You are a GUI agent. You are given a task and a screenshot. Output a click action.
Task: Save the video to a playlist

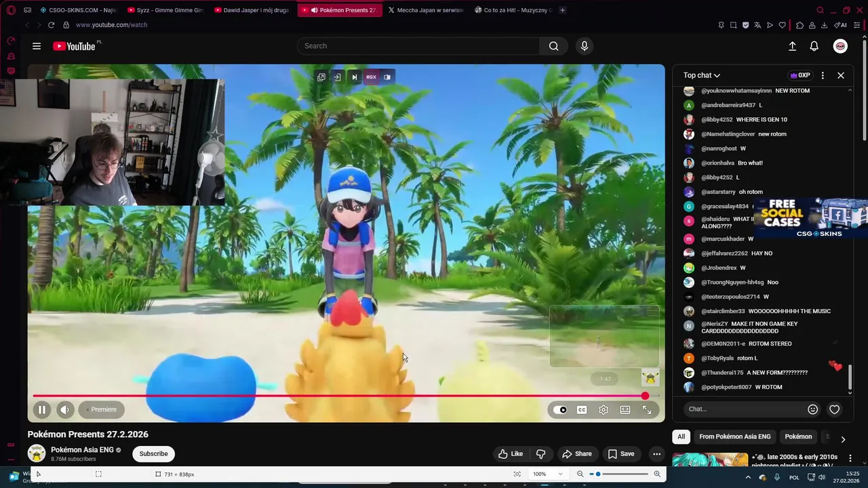621,454
